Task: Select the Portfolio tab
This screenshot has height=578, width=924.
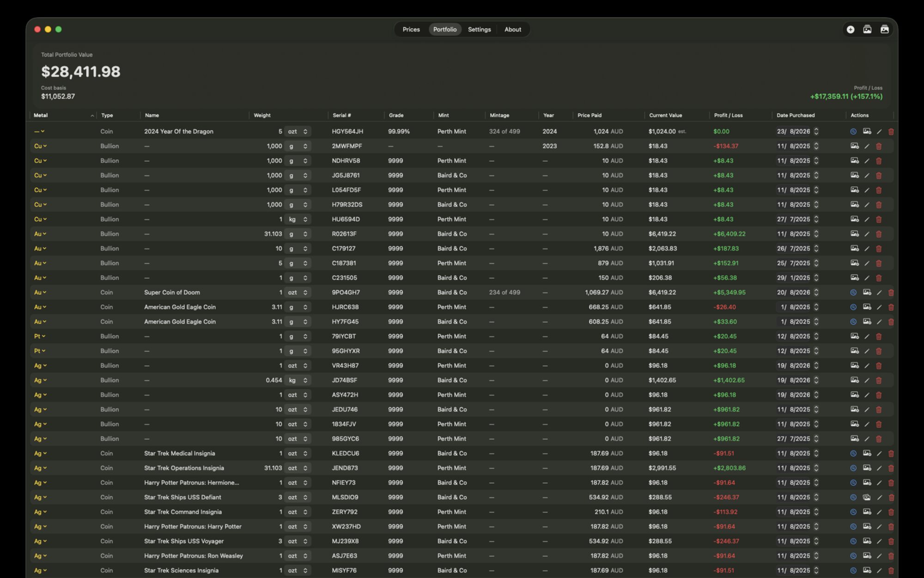Action: tap(445, 29)
